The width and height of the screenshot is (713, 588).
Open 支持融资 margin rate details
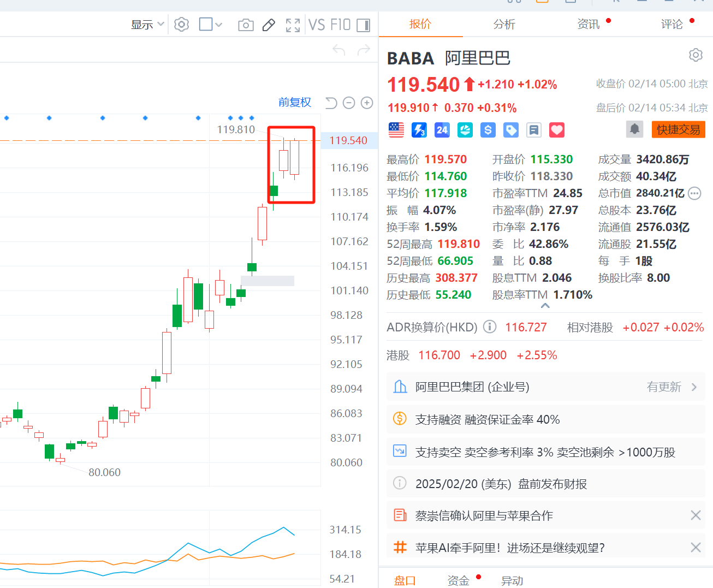(x=545, y=419)
